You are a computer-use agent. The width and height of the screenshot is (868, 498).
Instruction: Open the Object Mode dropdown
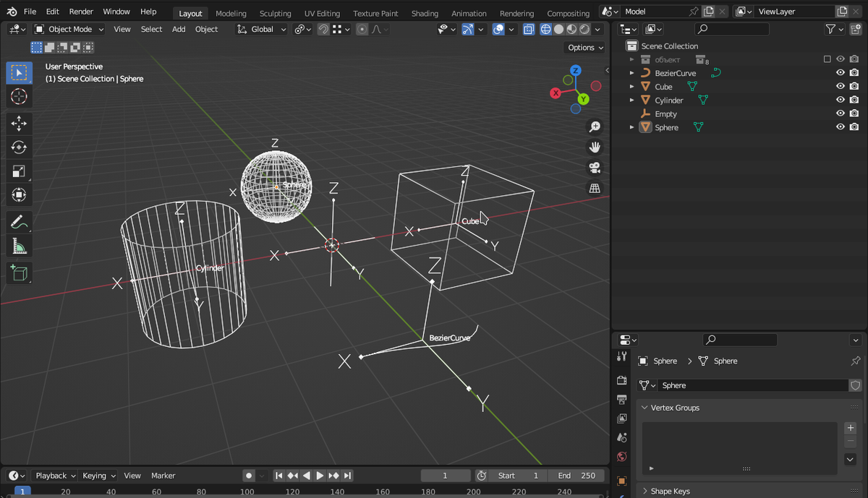[x=69, y=29]
